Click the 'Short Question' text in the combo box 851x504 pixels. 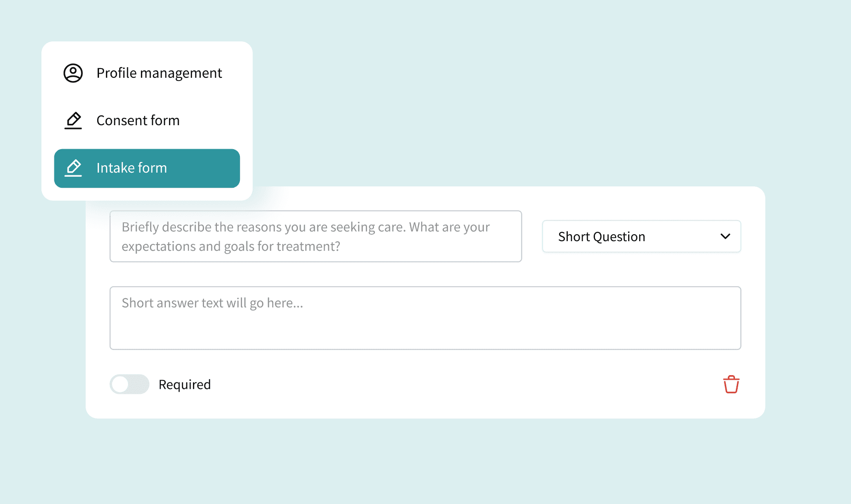[x=601, y=237]
